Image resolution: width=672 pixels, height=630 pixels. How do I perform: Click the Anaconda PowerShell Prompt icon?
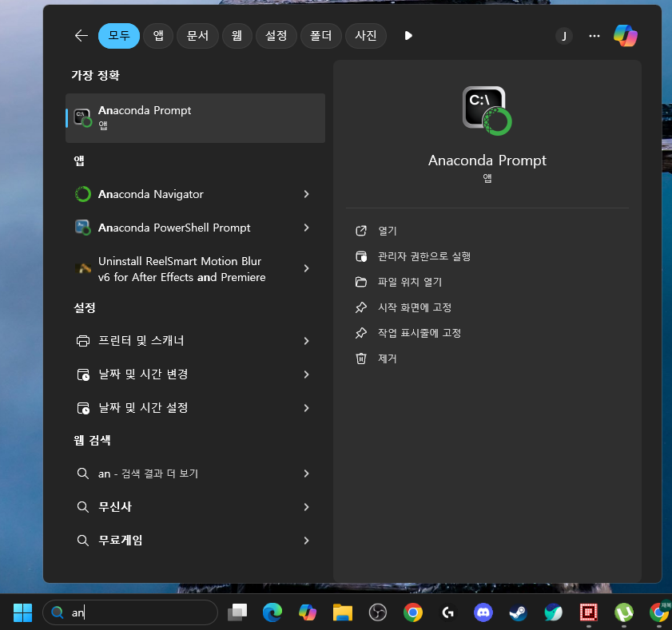pos(83,228)
